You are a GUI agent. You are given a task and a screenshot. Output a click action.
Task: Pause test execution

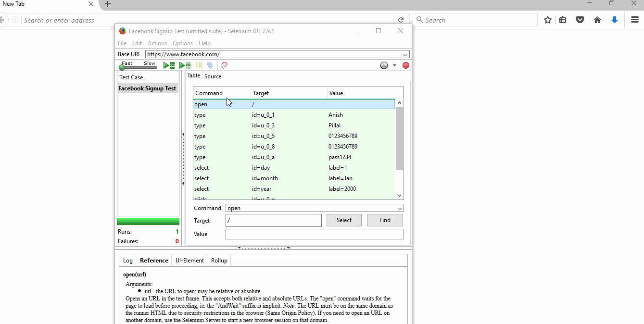tap(199, 65)
